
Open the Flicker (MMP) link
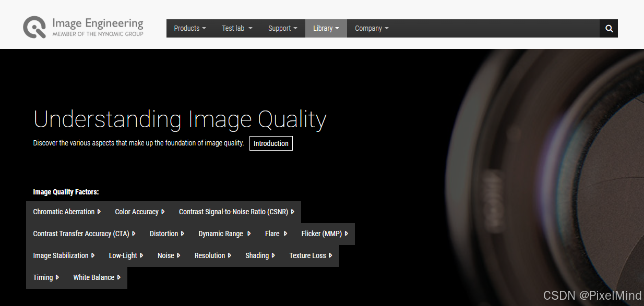[325, 234]
